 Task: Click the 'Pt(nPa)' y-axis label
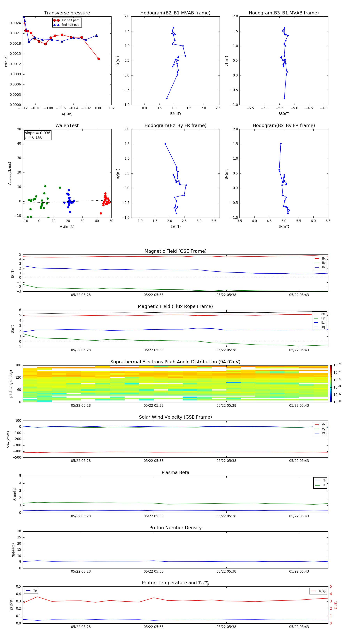(x=6, y=61)
